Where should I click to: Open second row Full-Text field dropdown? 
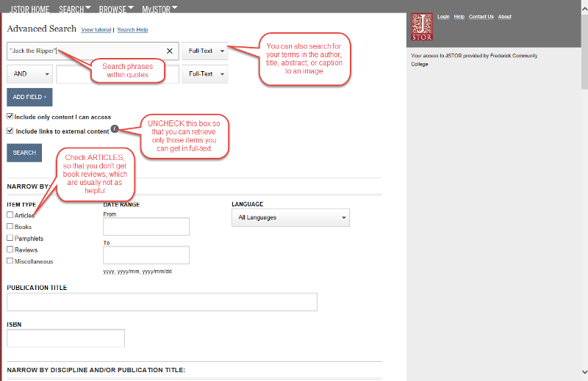tap(205, 74)
